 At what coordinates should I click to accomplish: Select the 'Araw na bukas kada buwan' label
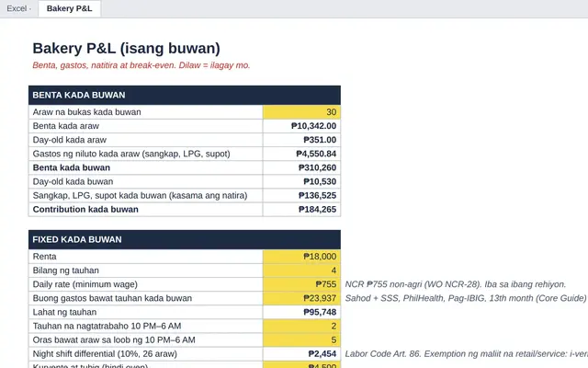pyautogui.click(x=87, y=112)
